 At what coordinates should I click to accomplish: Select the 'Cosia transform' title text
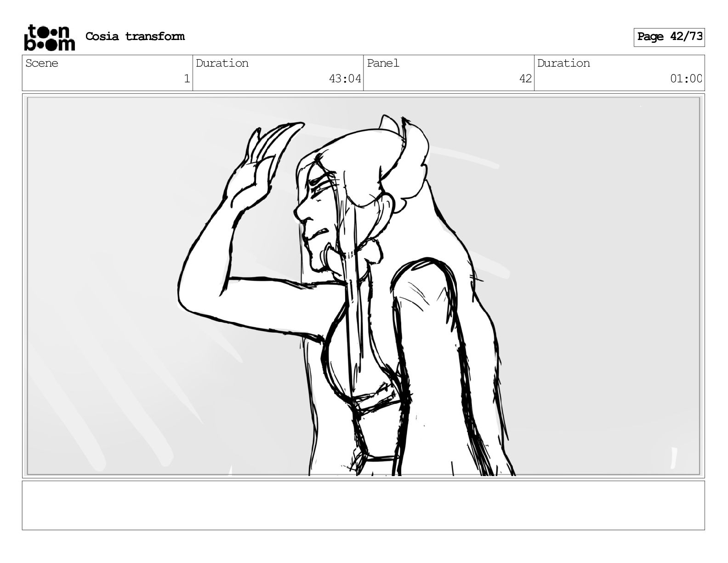tap(135, 36)
